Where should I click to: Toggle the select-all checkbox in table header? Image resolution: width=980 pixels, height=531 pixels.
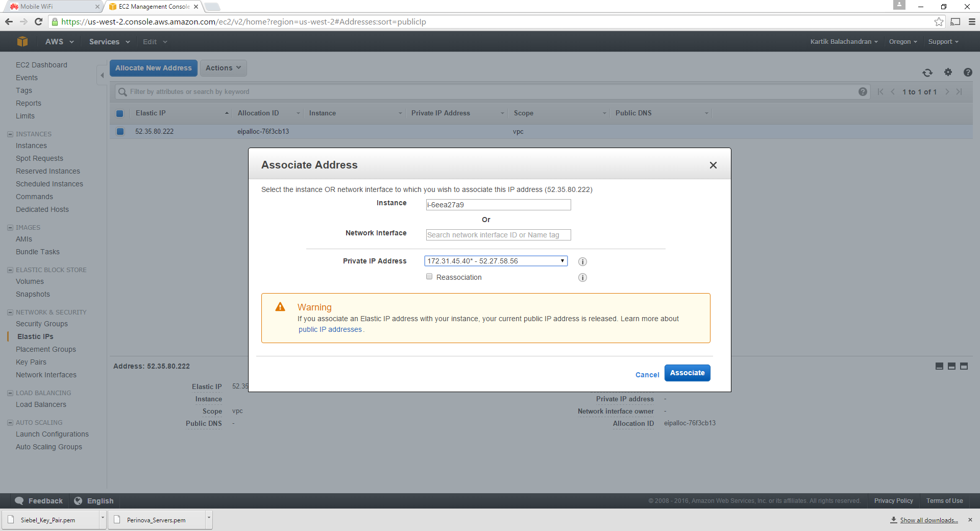pos(120,113)
